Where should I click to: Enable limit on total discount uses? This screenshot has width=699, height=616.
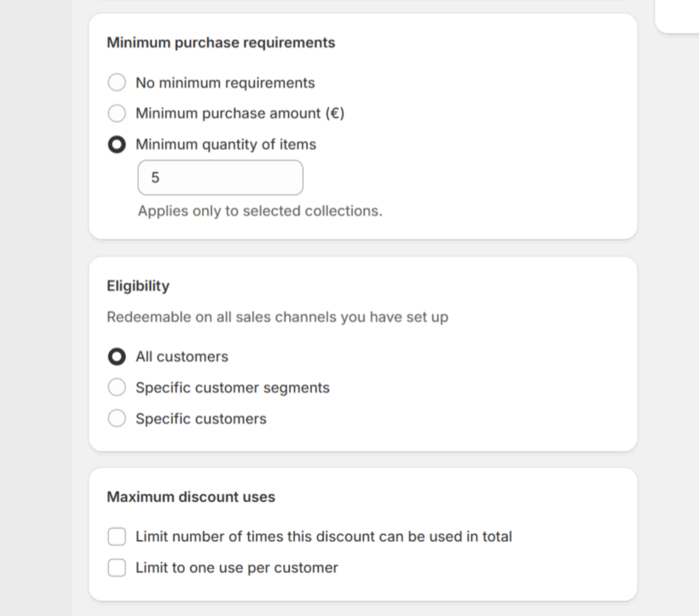click(117, 537)
